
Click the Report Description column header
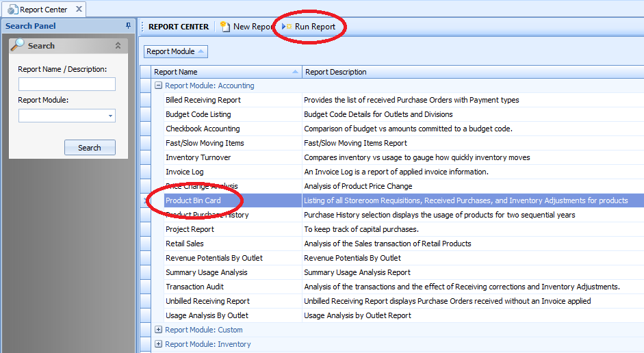472,72
